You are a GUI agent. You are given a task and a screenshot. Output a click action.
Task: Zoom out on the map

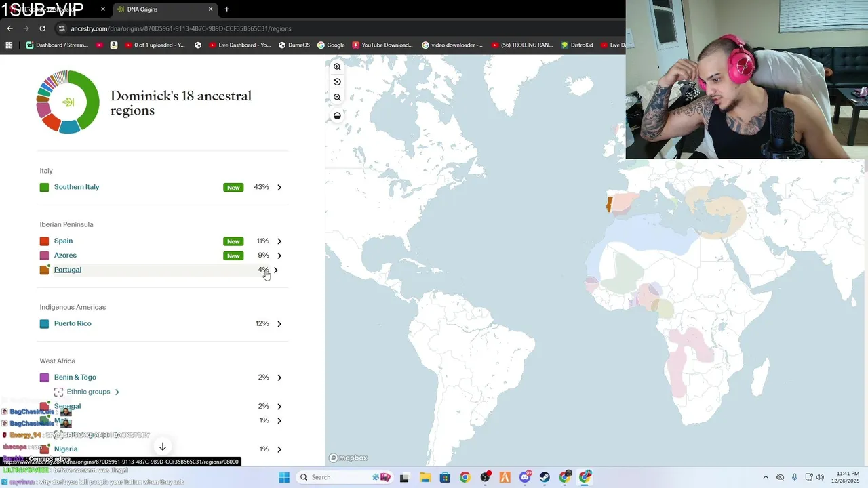[x=337, y=97]
